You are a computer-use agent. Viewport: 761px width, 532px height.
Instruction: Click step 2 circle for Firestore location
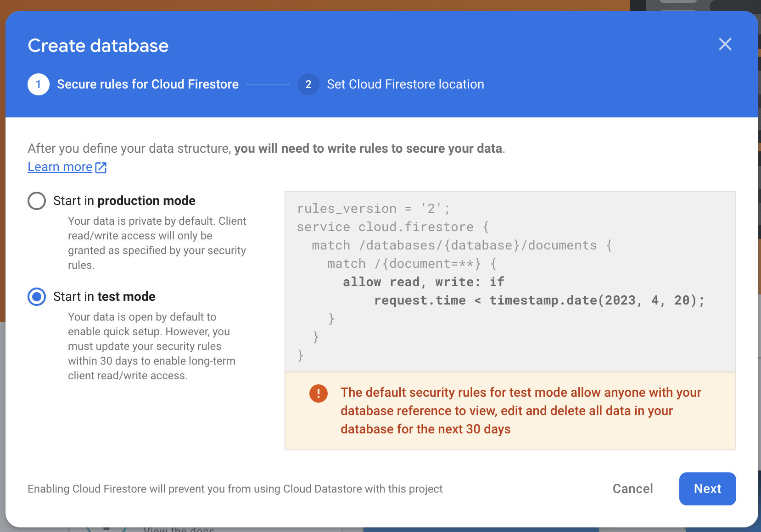tap(308, 84)
